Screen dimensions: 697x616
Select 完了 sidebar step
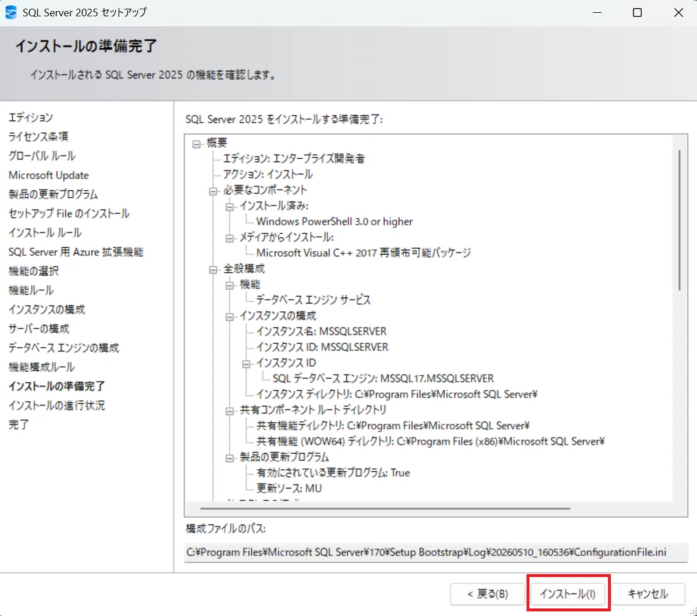pos(19,425)
